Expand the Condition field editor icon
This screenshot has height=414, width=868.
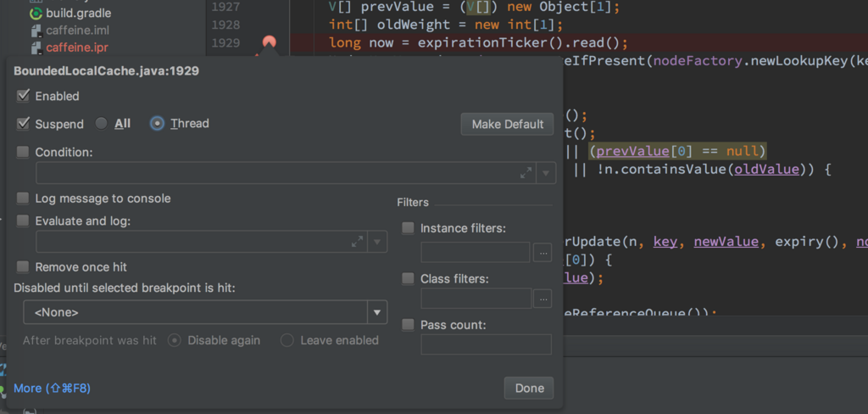click(526, 173)
